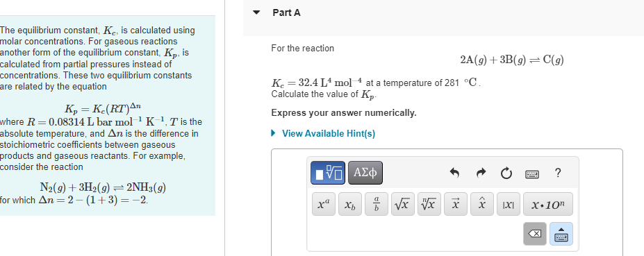Insert absolute value template
This screenshot has height=256, width=644.
point(508,204)
